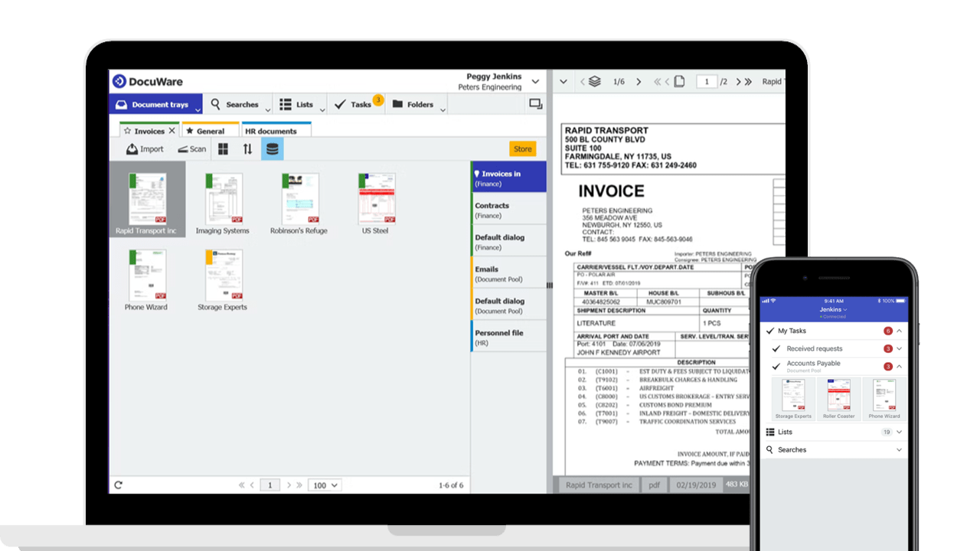The height and width of the screenshot is (551, 980).
Task: Open the Folders dropdown arrow
Action: [443, 109]
